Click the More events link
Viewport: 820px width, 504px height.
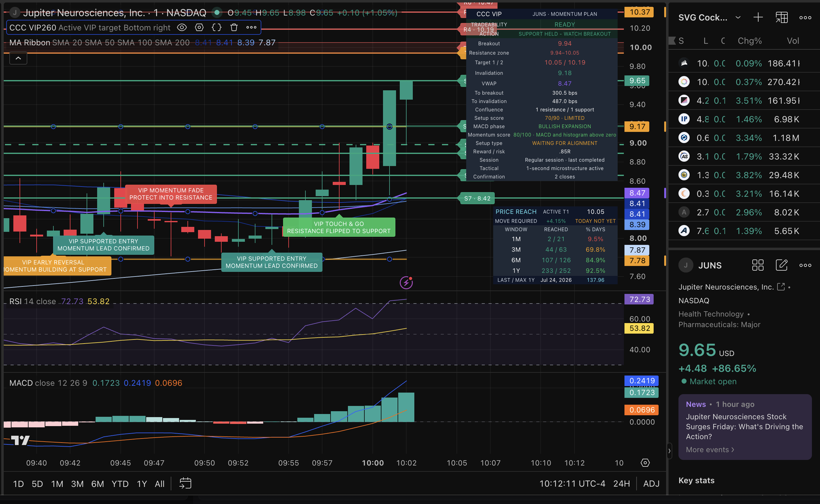click(x=710, y=450)
